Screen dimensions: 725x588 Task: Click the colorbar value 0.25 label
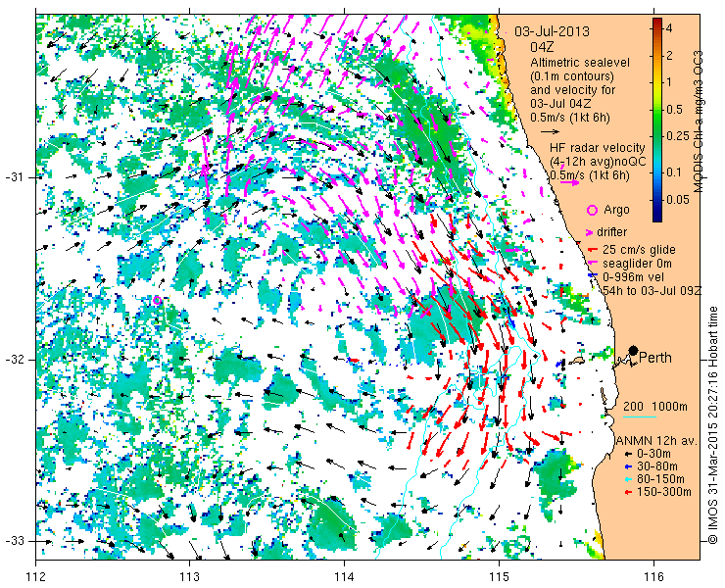[677, 136]
